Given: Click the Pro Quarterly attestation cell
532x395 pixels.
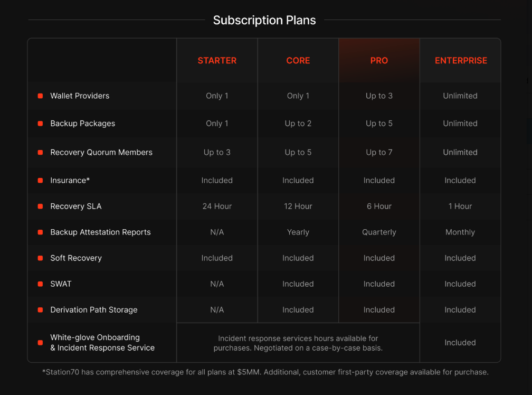Looking at the screenshot, I should 379,232.
